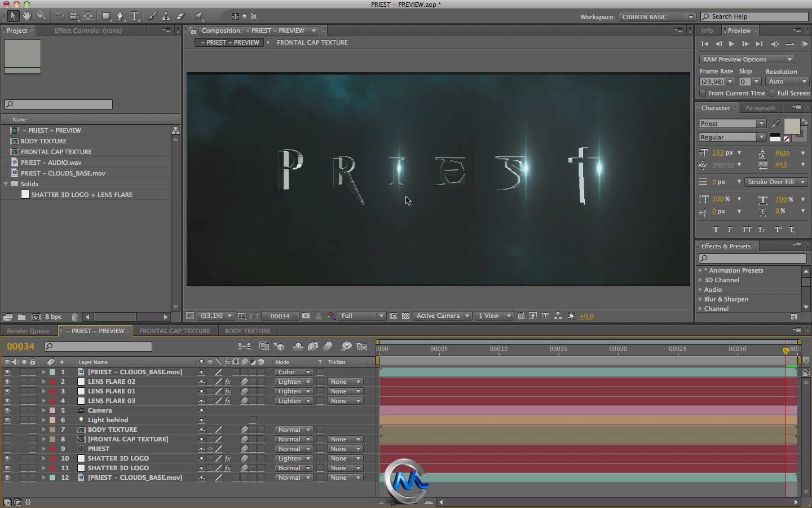Open the Info panel tab
The width and height of the screenshot is (812, 508).
[707, 30]
